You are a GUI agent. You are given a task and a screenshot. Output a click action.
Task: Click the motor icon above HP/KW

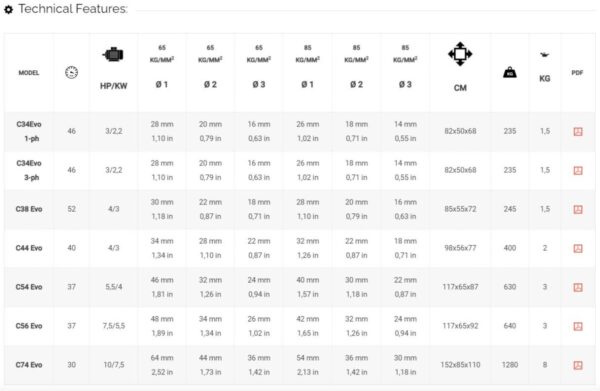tap(113, 54)
